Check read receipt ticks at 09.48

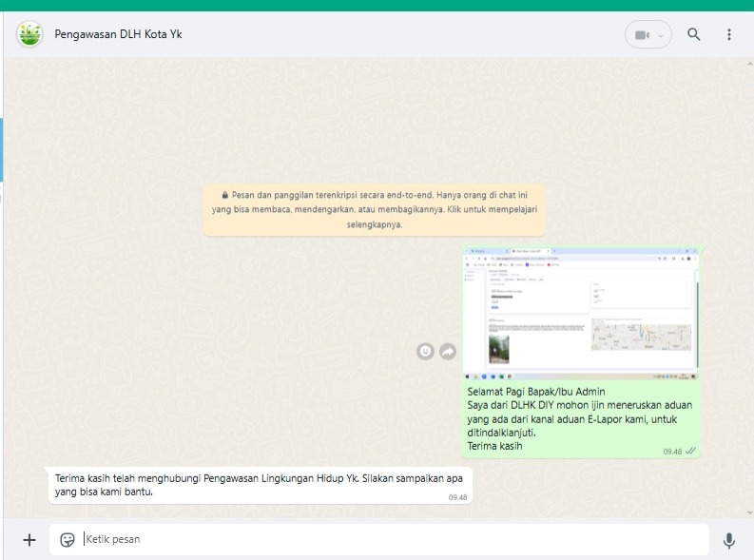tap(690, 451)
